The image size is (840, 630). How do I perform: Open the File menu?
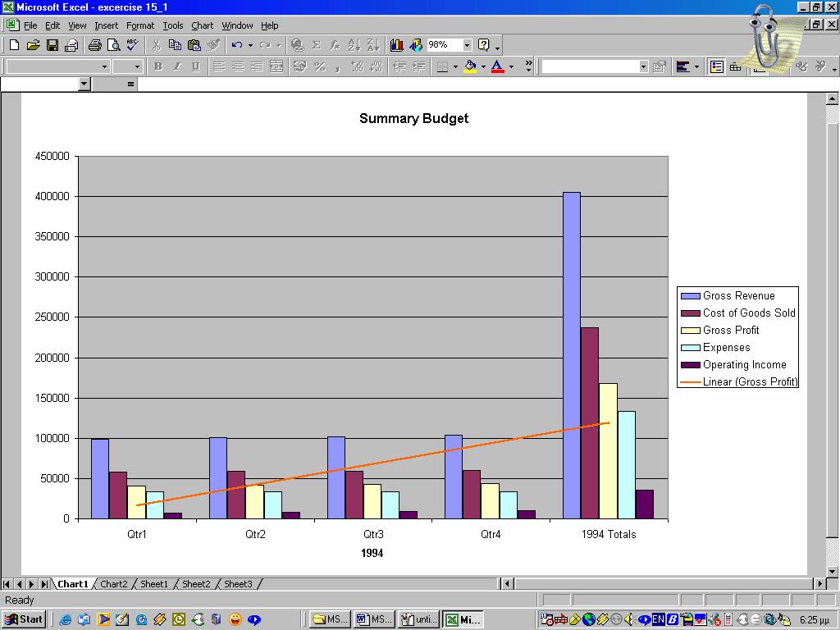(30, 25)
